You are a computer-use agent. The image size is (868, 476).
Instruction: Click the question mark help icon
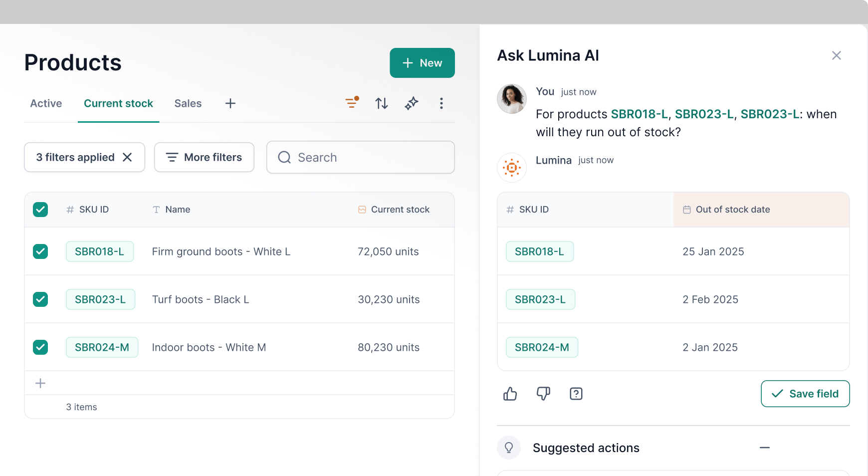click(x=576, y=394)
